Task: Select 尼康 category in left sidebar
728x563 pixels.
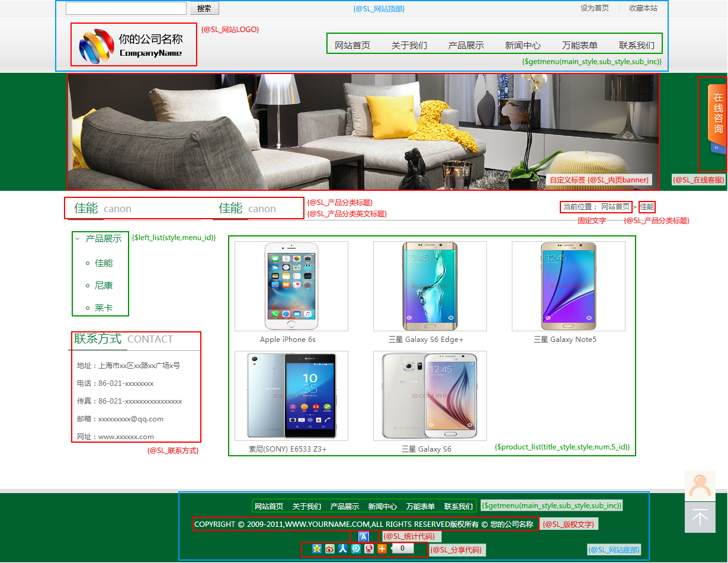Action: click(104, 286)
